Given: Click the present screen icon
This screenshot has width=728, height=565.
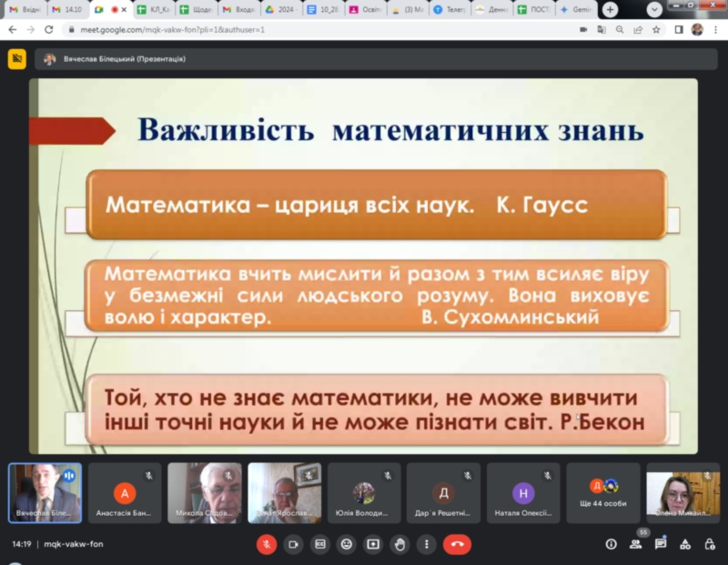Looking at the screenshot, I should point(372,544).
